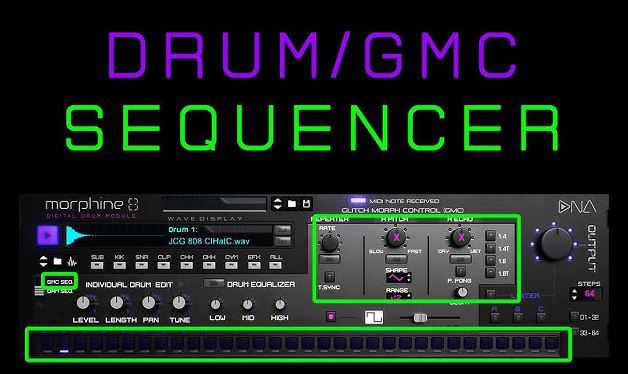Open drum sample folder icon below play button

(x=58, y=261)
